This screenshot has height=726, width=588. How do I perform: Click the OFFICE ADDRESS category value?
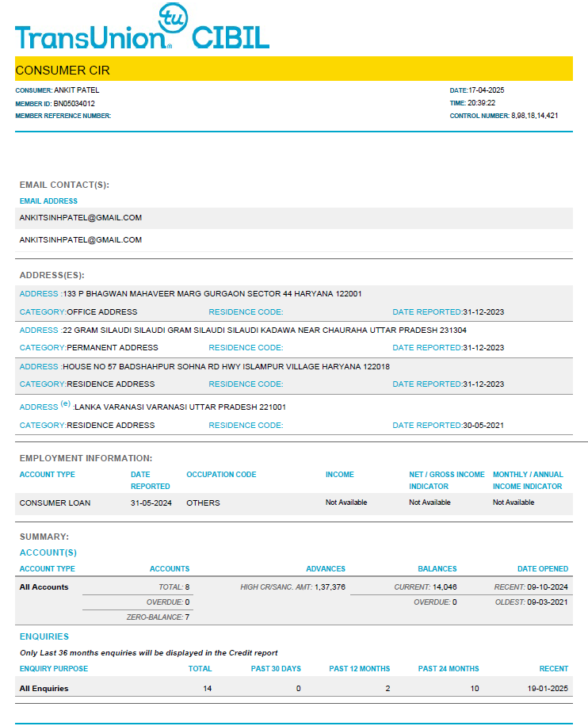point(102,312)
